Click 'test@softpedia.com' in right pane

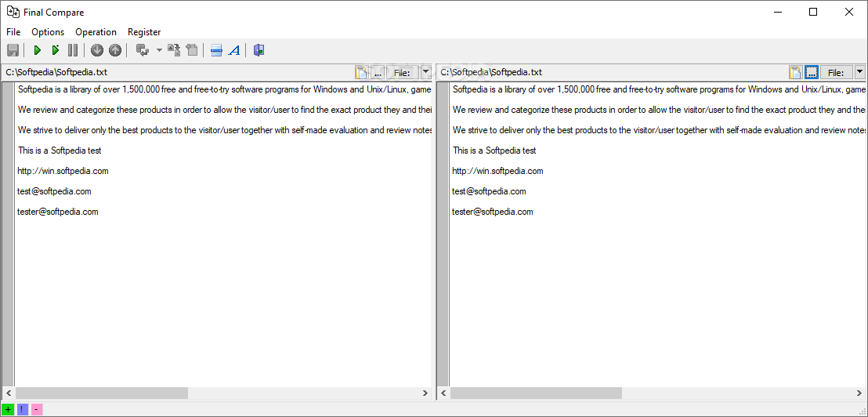[489, 191]
